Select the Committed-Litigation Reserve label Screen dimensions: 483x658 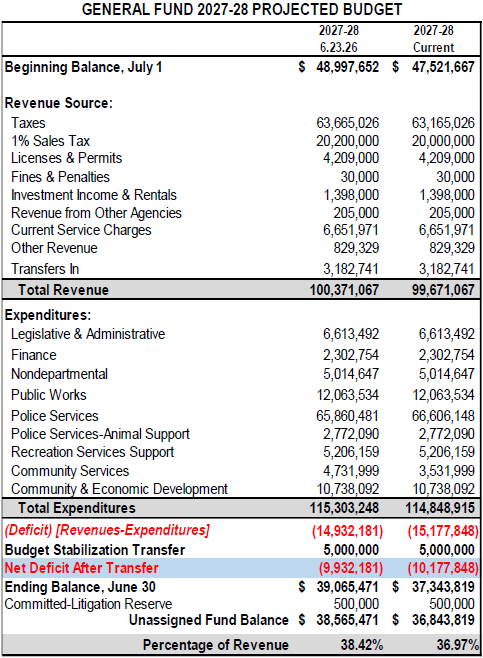(88, 604)
